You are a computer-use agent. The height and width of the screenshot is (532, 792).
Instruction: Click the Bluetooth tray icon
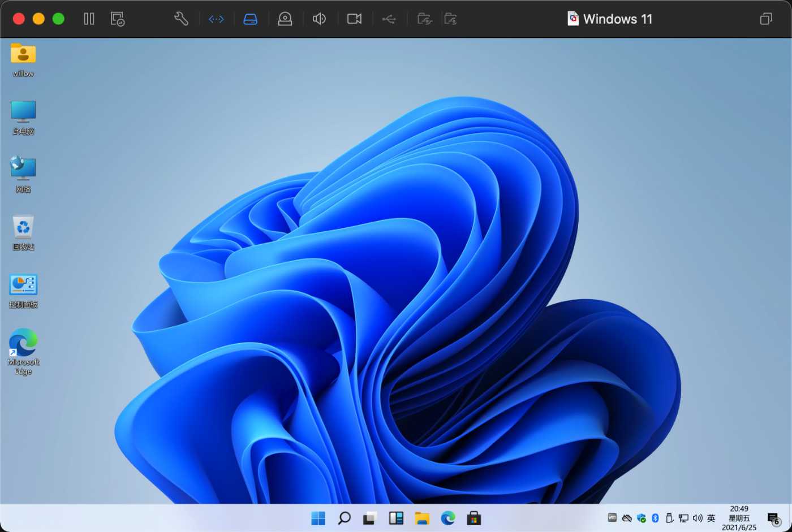tap(656, 518)
